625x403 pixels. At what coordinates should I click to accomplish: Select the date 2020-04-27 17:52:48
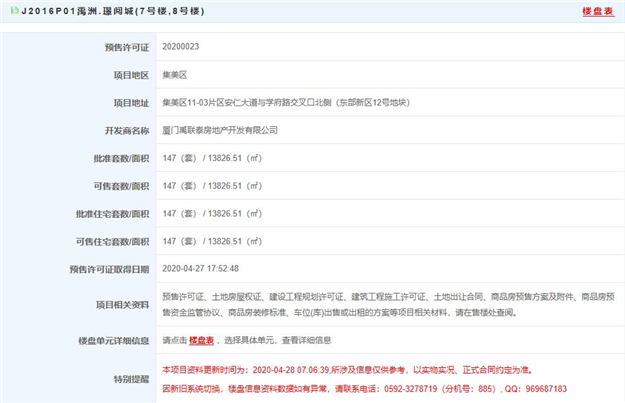(x=200, y=269)
